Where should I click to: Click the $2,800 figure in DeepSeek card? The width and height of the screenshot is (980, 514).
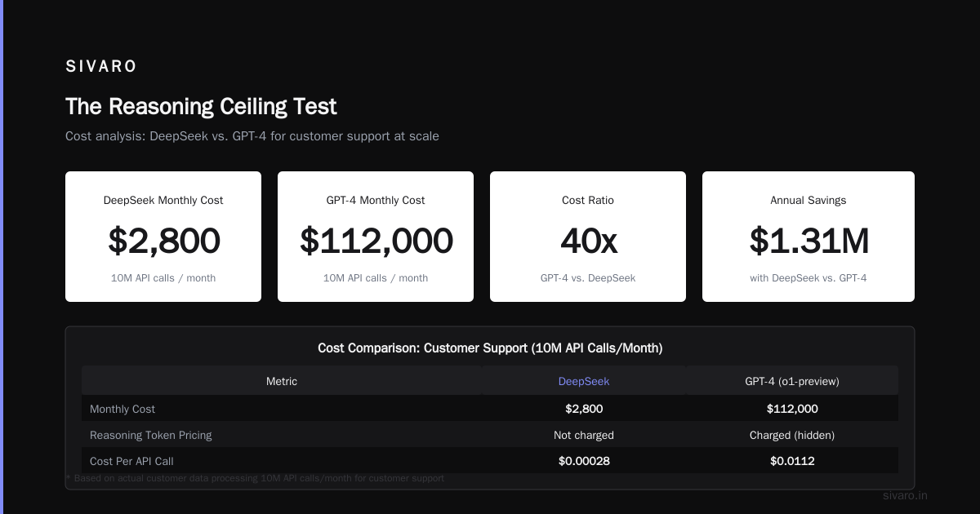pyautogui.click(x=163, y=241)
